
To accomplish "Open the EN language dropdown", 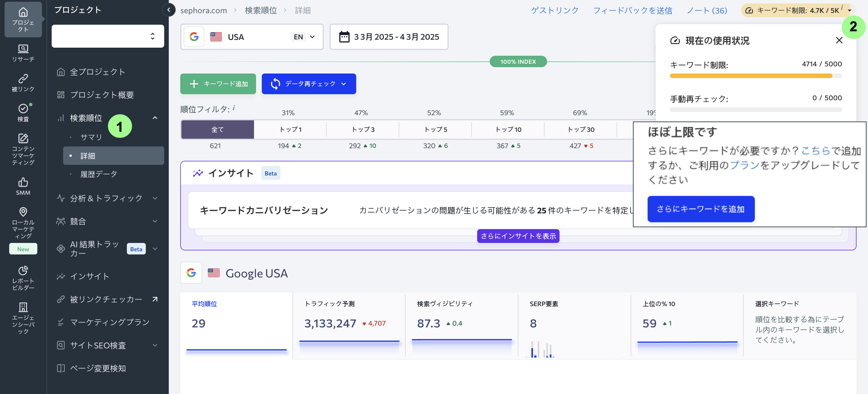I will [x=304, y=37].
